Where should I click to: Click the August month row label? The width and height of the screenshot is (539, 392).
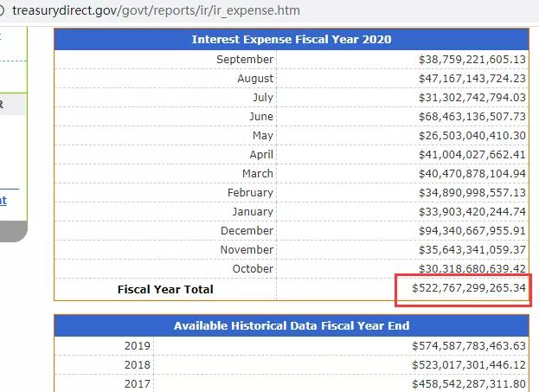pos(255,79)
